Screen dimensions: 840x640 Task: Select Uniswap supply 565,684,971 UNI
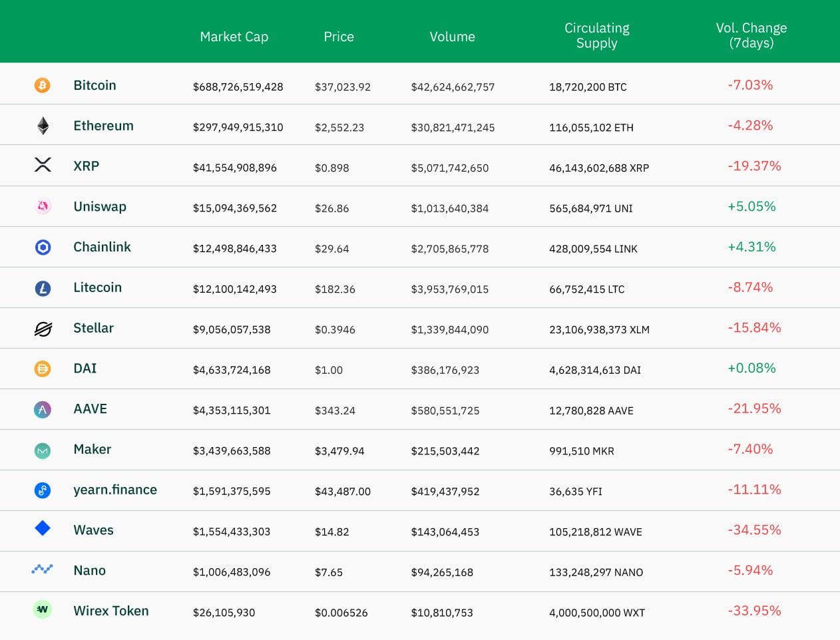(591, 208)
